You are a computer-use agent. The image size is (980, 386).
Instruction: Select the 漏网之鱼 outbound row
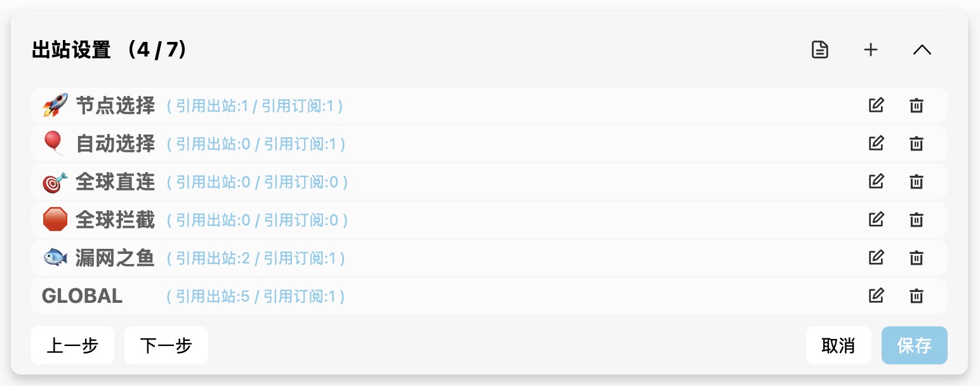tap(115, 258)
